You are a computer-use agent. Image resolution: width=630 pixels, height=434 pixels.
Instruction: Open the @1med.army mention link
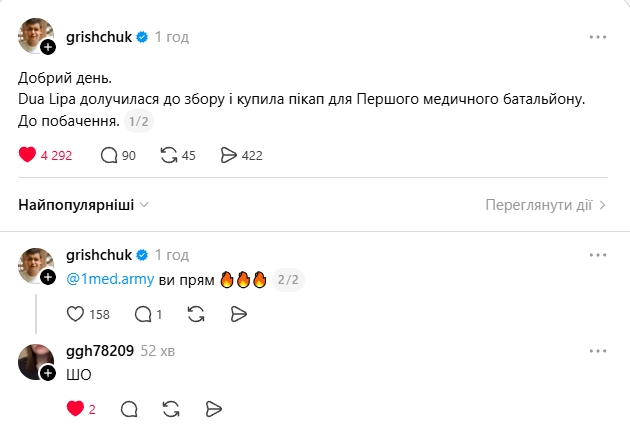[x=110, y=280]
